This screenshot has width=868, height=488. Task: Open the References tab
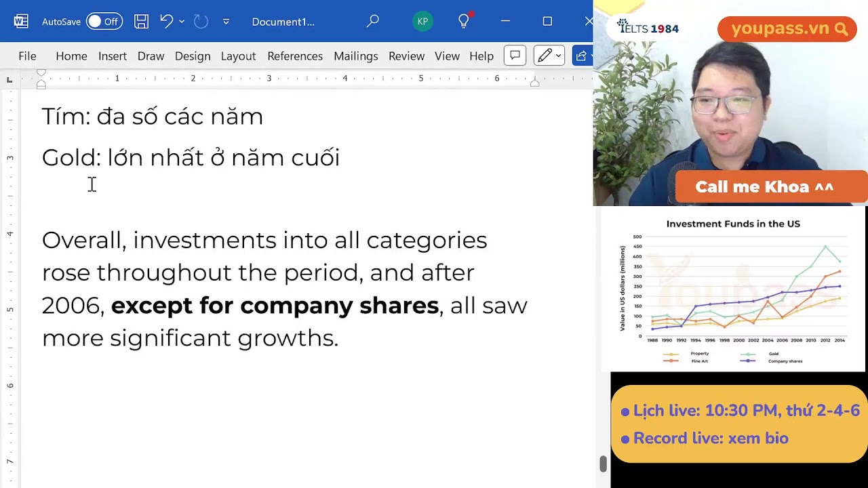pos(295,56)
